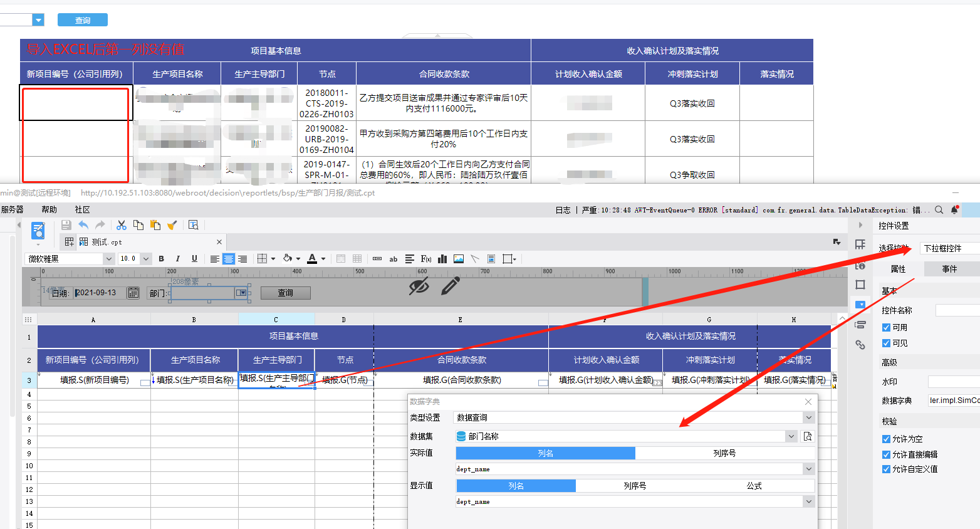Open the font color A swatch
Screen dimensions: 980x529
point(312,259)
